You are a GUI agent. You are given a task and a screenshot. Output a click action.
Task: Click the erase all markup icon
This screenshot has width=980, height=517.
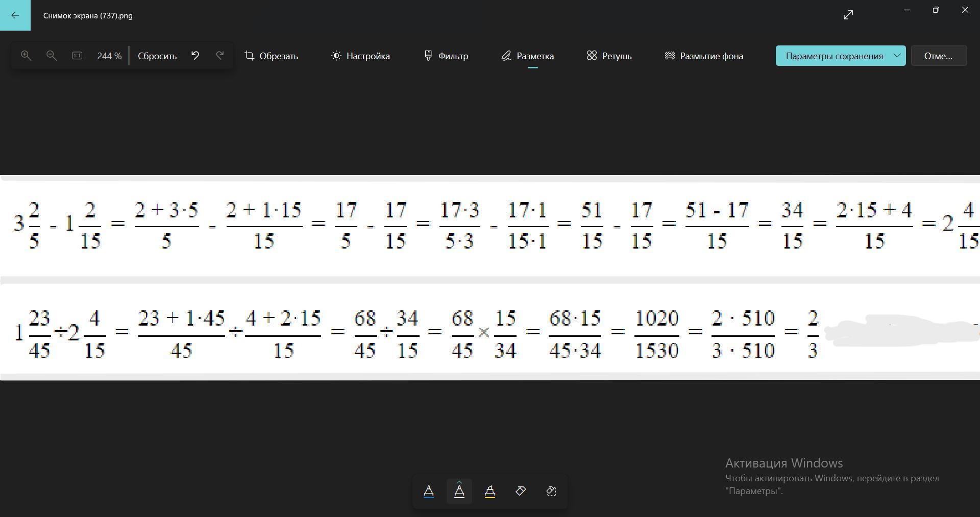pyautogui.click(x=551, y=491)
